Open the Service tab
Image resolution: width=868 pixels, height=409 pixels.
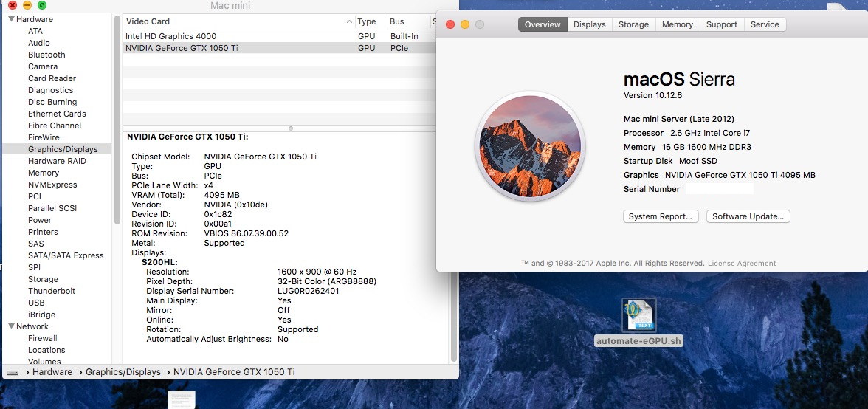(765, 24)
